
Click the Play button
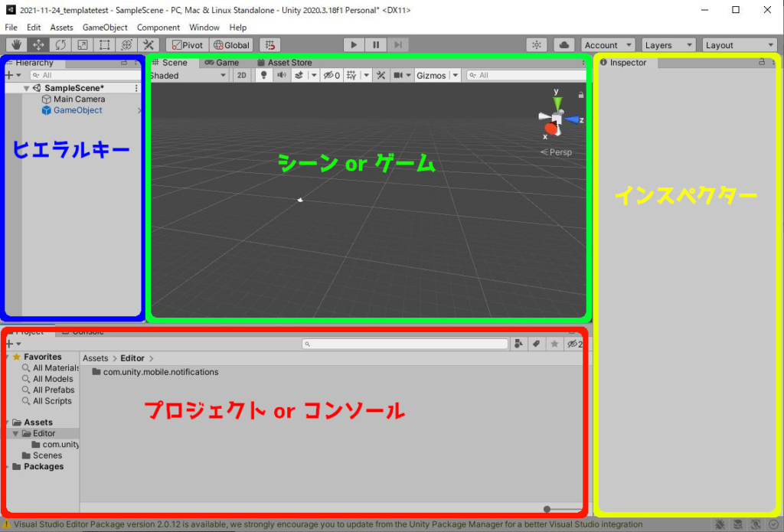[x=354, y=45]
